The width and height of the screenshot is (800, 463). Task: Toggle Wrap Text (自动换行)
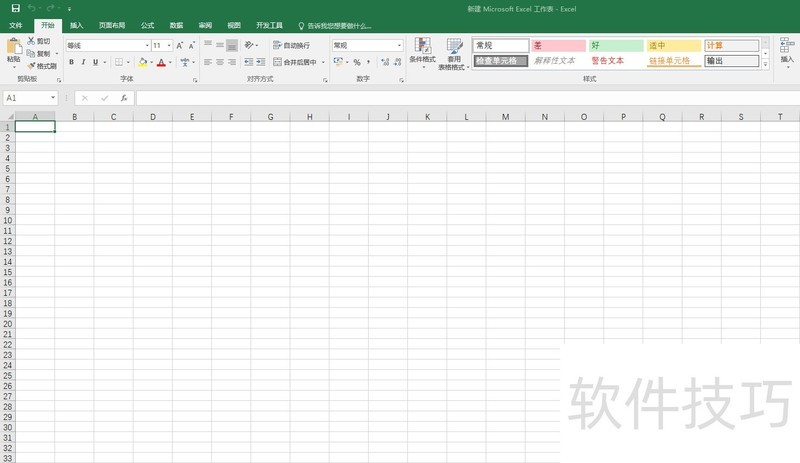point(291,45)
